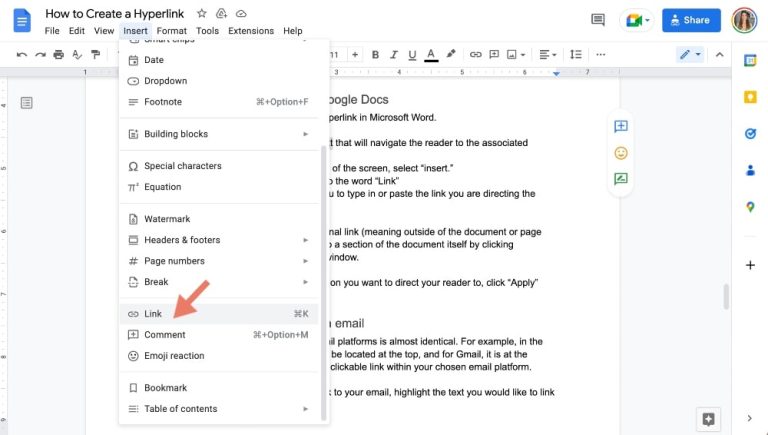The width and height of the screenshot is (768, 435).
Task: Open the insert image dropdown
Action: pyautogui.click(x=516, y=54)
